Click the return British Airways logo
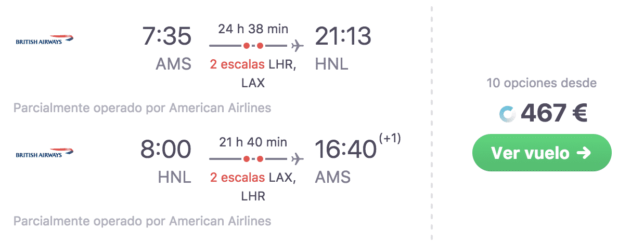The image size is (644, 242). pos(45,153)
